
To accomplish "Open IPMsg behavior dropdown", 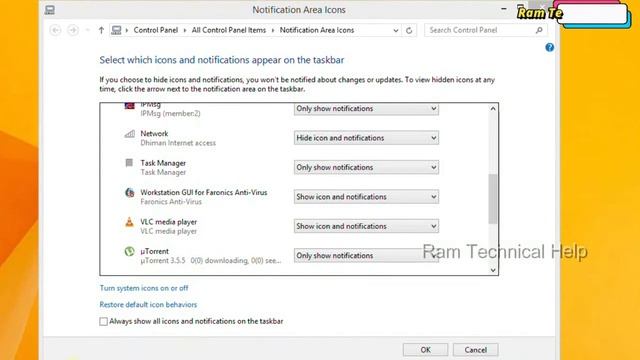I will pyautogui.click(x=366, y=109).
